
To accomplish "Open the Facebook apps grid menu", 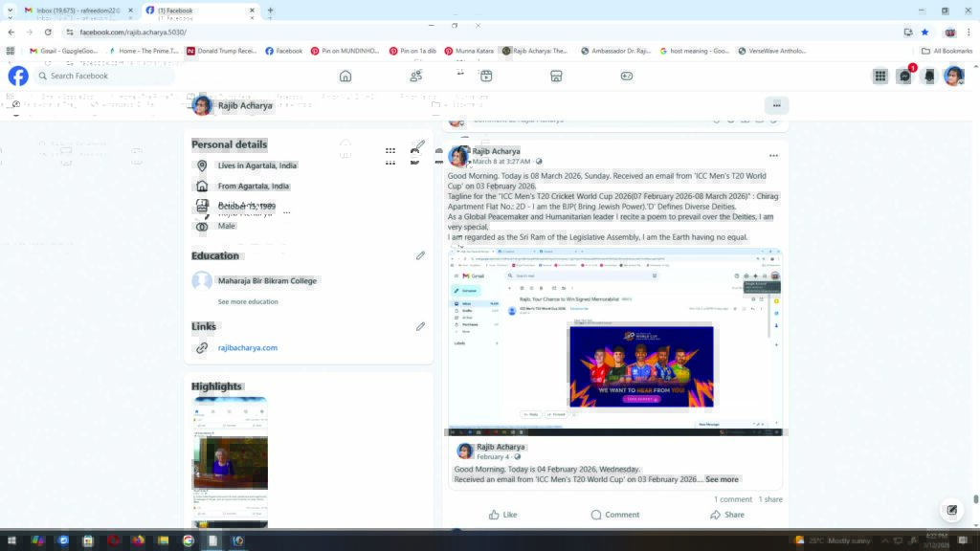I will click(880, 77).
